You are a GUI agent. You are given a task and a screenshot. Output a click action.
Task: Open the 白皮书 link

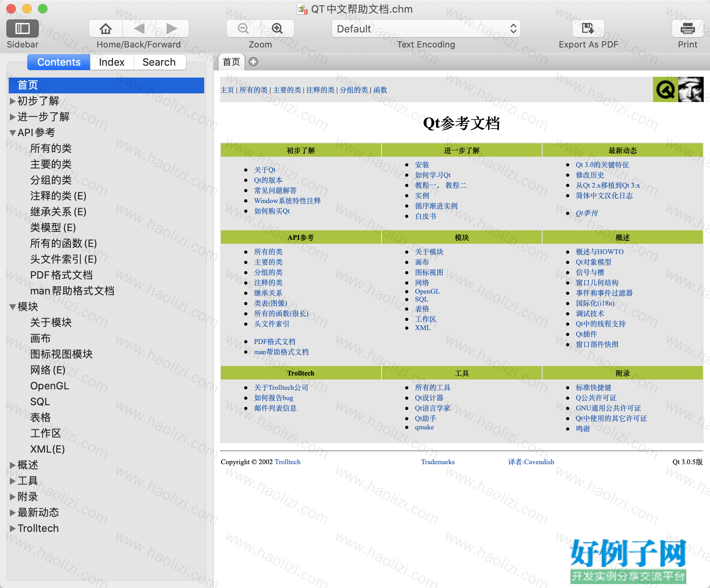click(x=425, y=216)
